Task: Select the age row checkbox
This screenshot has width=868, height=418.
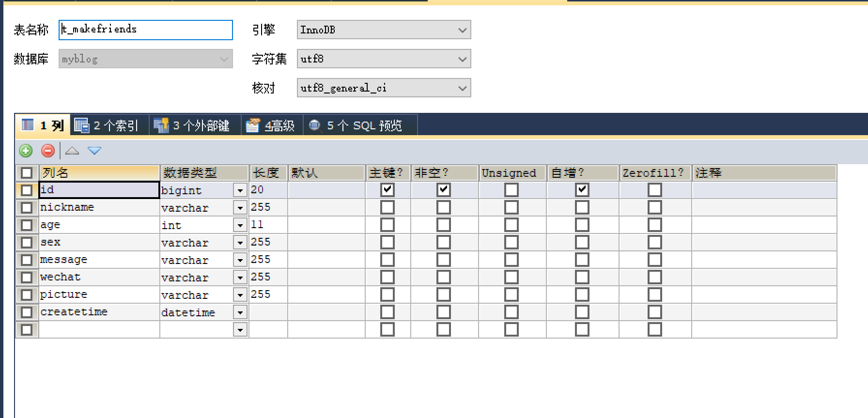Action: (x=27, y=225)
